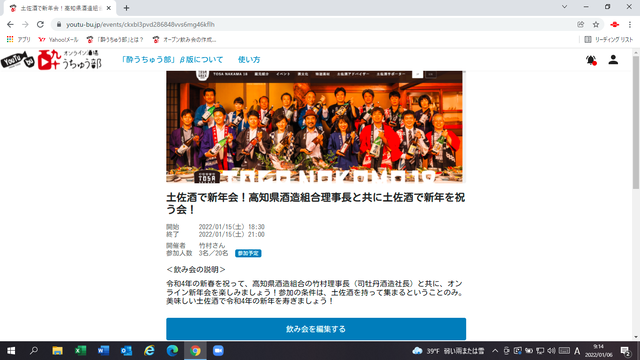Click the YouTu-bu site logo

(51, 60)
